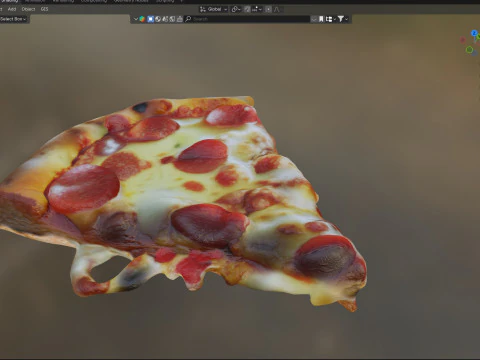The image size is (480, 360).
Task: Open the transform pivot point dropdown
Action: click(236, 9)
